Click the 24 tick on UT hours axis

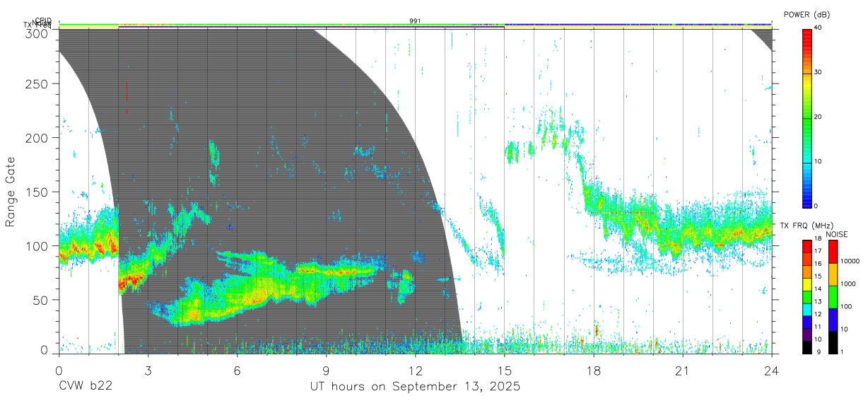771,371
